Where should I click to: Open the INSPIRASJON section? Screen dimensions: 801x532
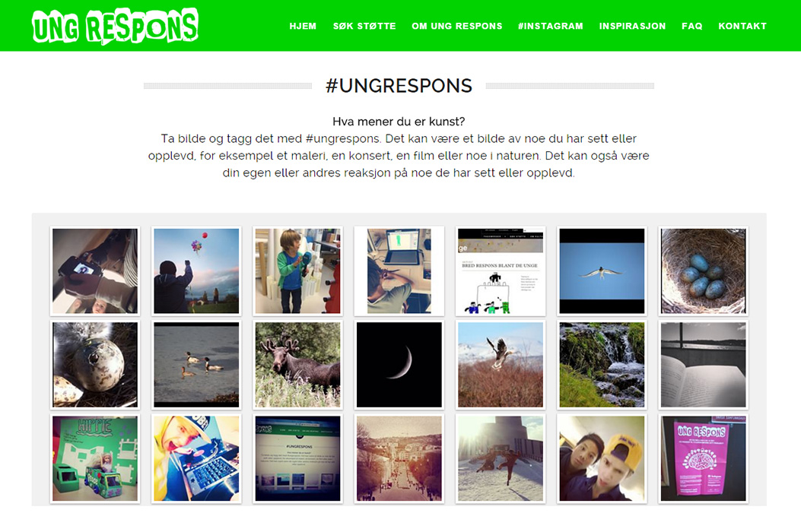[x=632, y=26]
